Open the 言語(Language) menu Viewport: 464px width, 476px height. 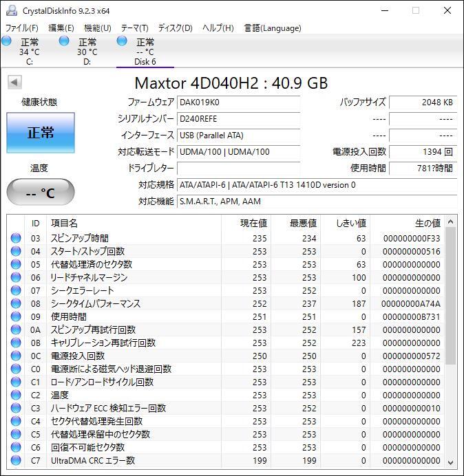coord(273,28)
